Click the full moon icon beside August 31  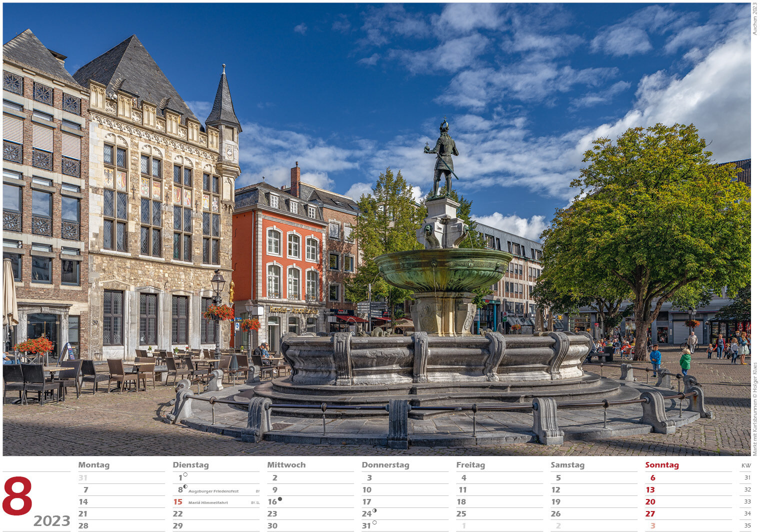point(374,522)
